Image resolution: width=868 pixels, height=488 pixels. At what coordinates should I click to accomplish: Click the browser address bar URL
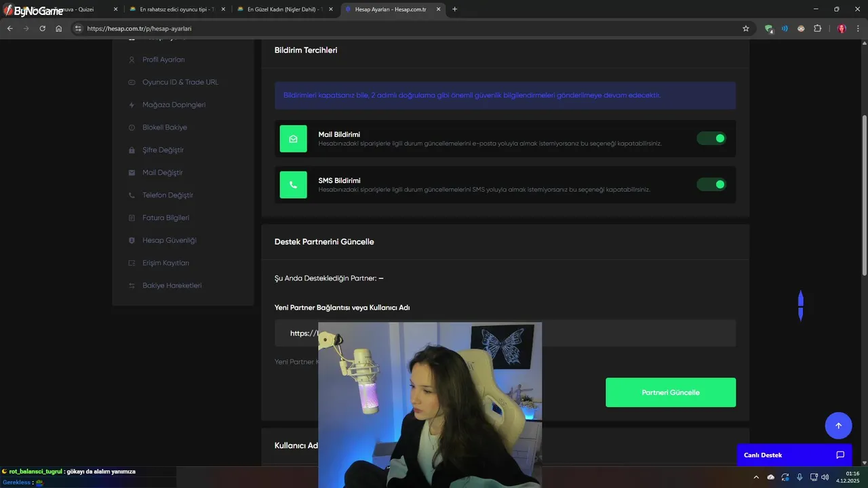pyautogui.click(x=139, y=28)
